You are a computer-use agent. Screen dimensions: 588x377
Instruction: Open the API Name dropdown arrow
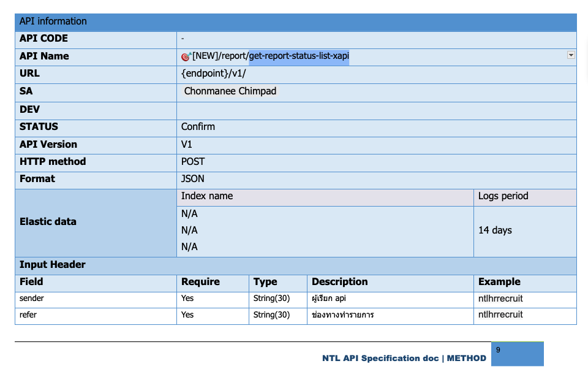coord(571,55)
